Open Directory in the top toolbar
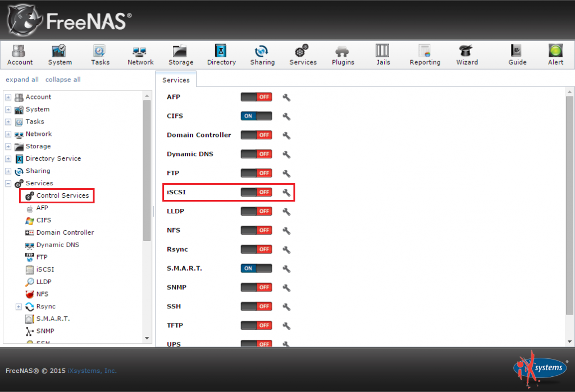 click(221, 55)
